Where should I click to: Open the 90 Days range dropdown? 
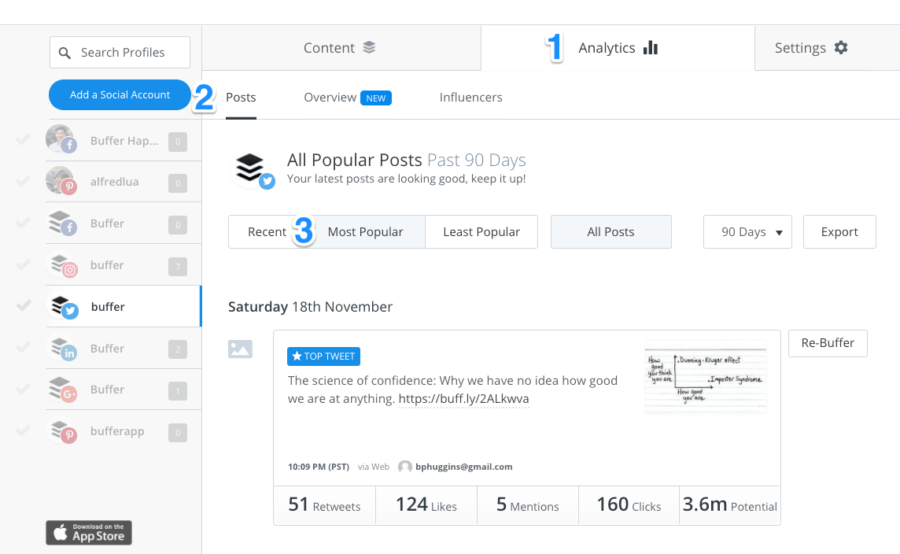point(747,232)
